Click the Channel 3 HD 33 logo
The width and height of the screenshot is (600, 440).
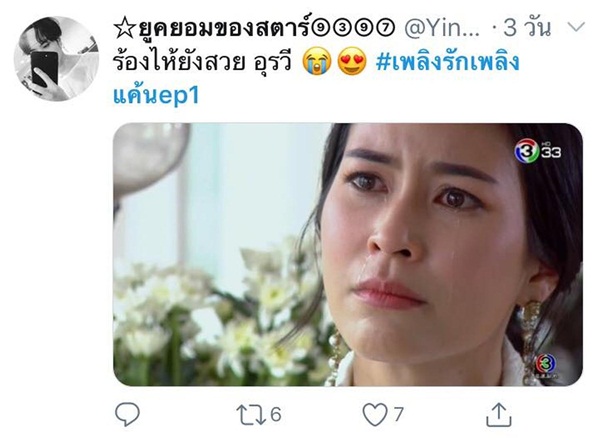537,151
